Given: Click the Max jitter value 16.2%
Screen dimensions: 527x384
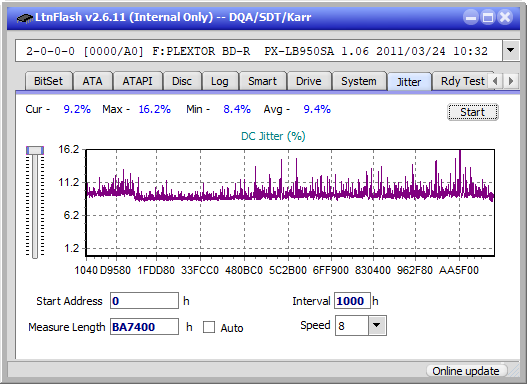Looking at the screenshot, I should [155, 109].
